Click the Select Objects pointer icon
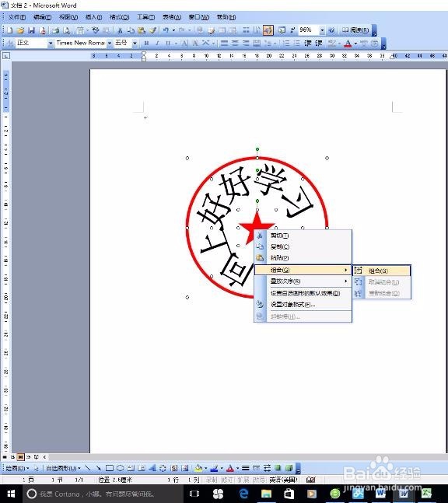The image size is (448, 503). coord(36,468)
